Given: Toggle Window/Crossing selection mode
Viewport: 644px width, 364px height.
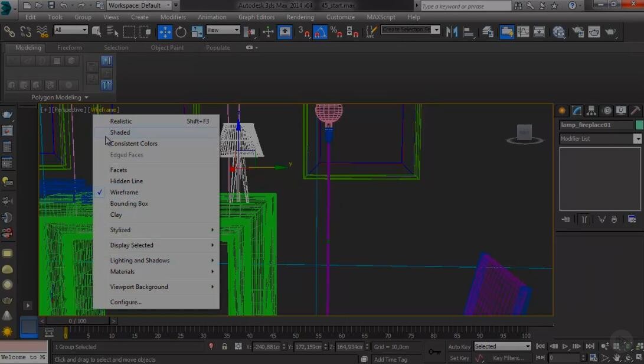Looking at the screenshot, I should click(x=145, y=31).
